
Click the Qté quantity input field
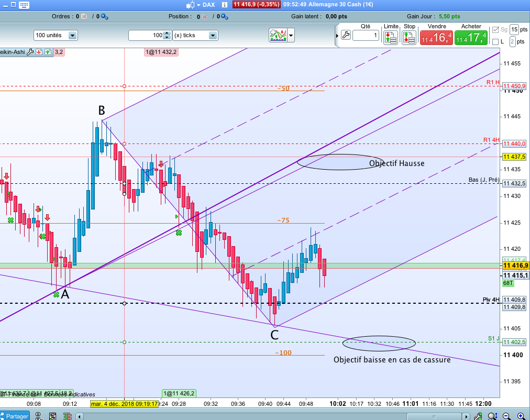click(366, 35)
